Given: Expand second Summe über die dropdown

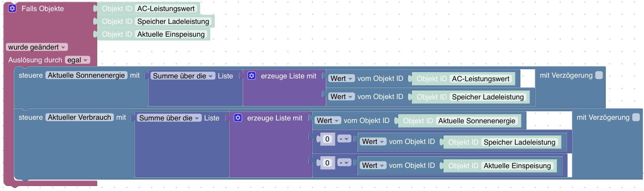Looking at the screenshot, I should [169, 118].
